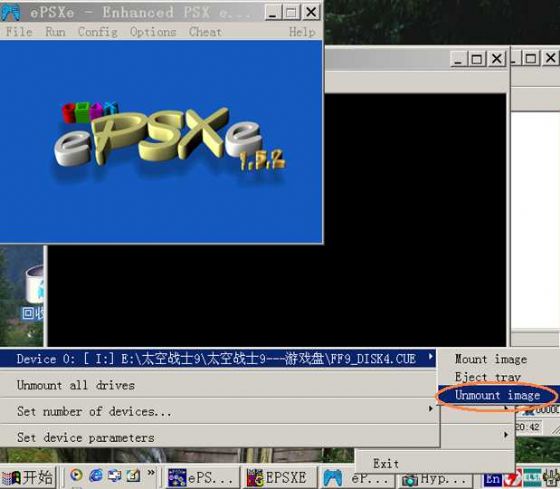This screenshot has height=489, width=560.
Task: Expand the quick launch overflow chevron
Action: pyautogui.click(x=151, y=473)
